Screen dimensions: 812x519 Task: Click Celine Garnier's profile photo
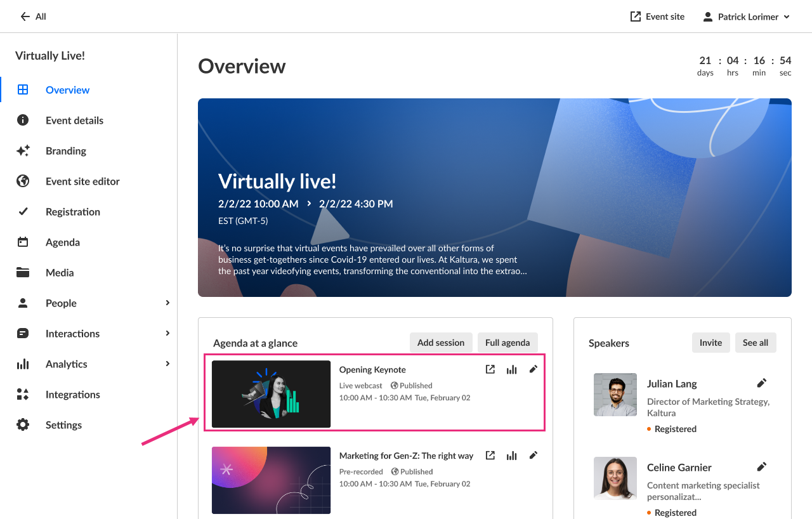[x=615, y=478]
